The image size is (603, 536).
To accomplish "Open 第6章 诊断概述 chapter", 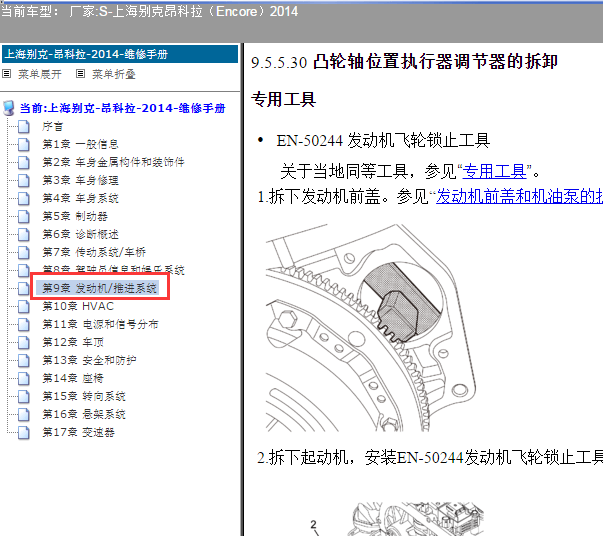I will pyautogui.click(x=80, y=234).
